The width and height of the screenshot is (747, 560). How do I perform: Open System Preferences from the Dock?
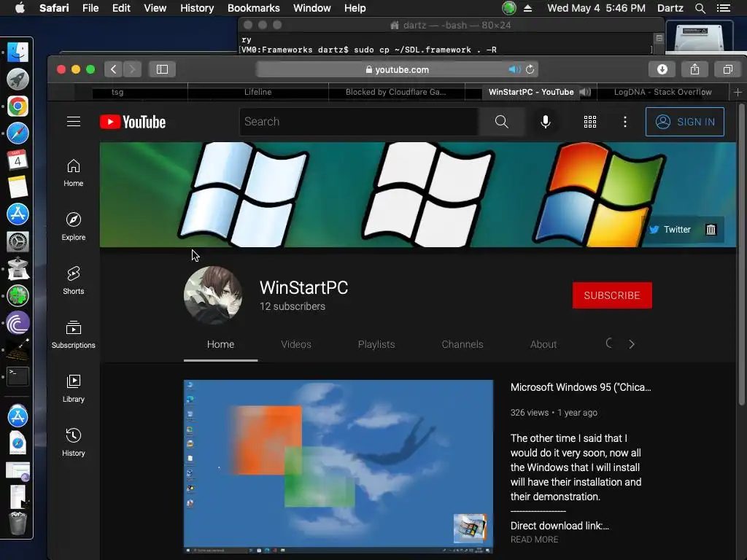[18, 241]
